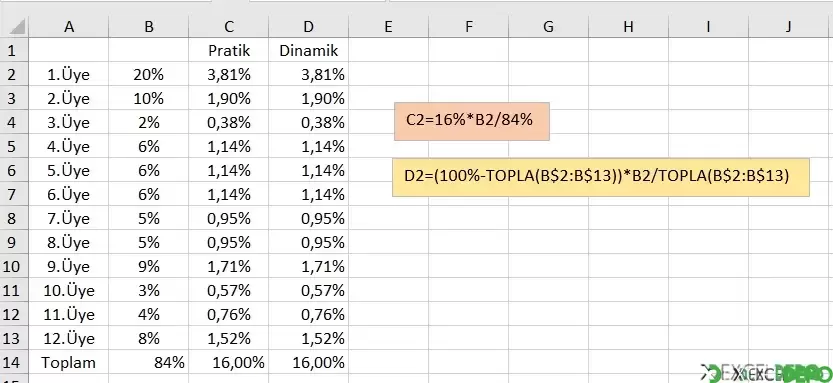This screenshot has height=383, width=833.
Task: Select the 9% cell for 9.Üye
Action: point(149,267)
